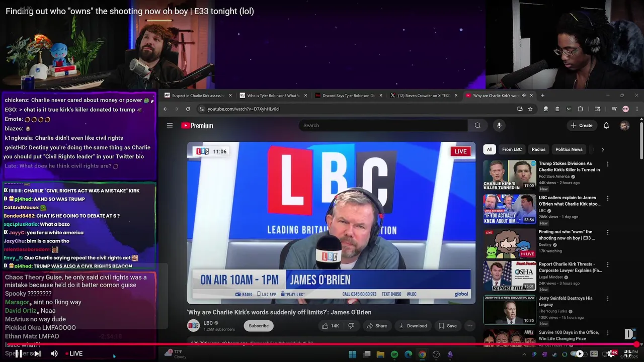Pause the outer stream player
644x362 pixels.
coord(18,353)
